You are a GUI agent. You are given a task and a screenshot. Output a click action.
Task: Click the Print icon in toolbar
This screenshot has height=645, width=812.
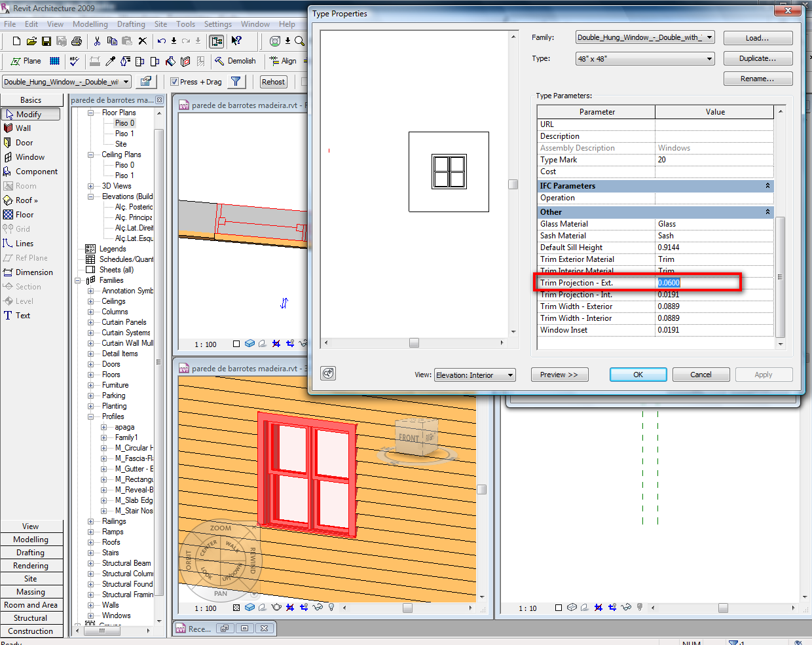tap(77, 41)
